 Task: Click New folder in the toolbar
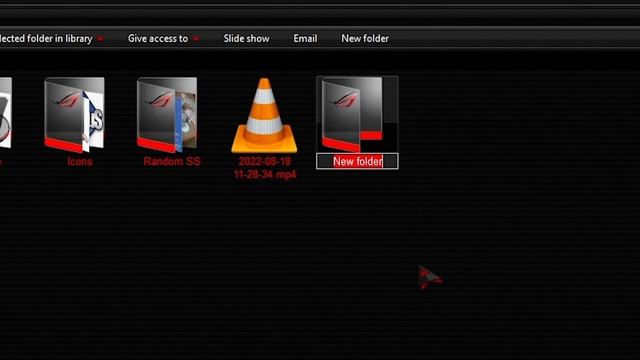(x=365, y=38)
